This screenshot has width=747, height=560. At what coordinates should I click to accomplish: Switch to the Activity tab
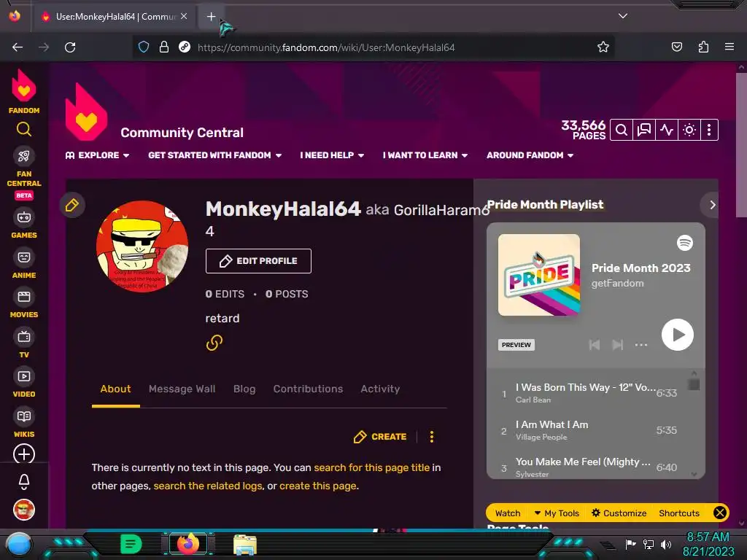(x=380, y=389)
